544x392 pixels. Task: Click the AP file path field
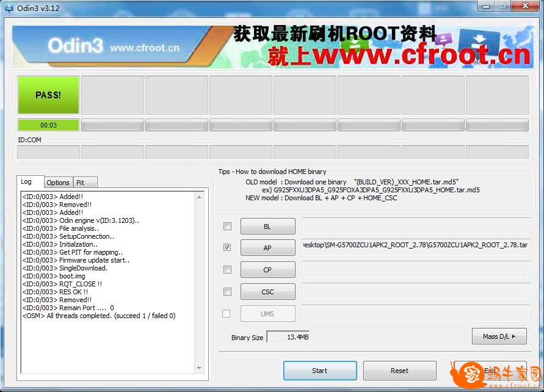416,247
